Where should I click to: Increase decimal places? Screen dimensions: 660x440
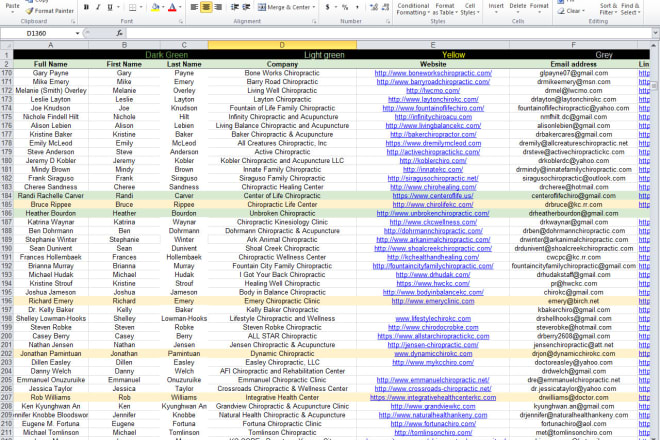point(373,7)
